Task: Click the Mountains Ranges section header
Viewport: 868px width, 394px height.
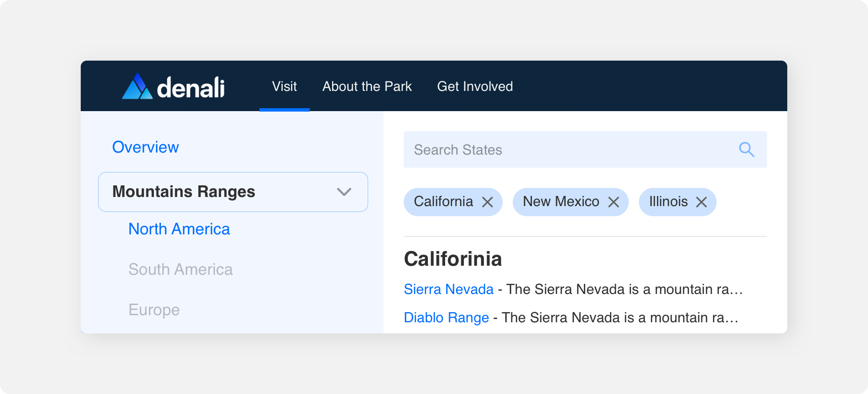Action: [233, 192]
